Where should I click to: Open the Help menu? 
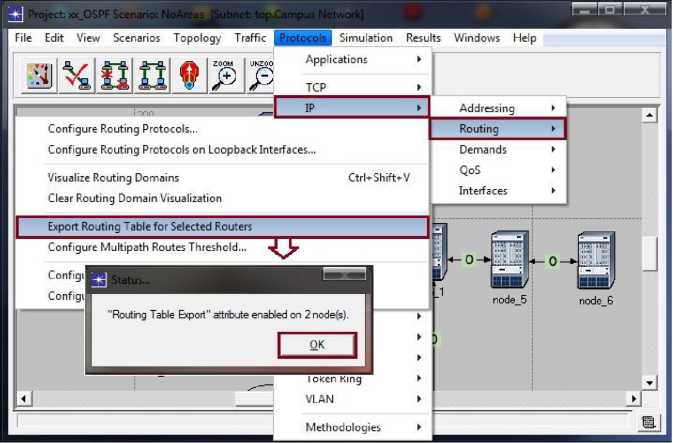pyautogui.click(x=524, y=38)
